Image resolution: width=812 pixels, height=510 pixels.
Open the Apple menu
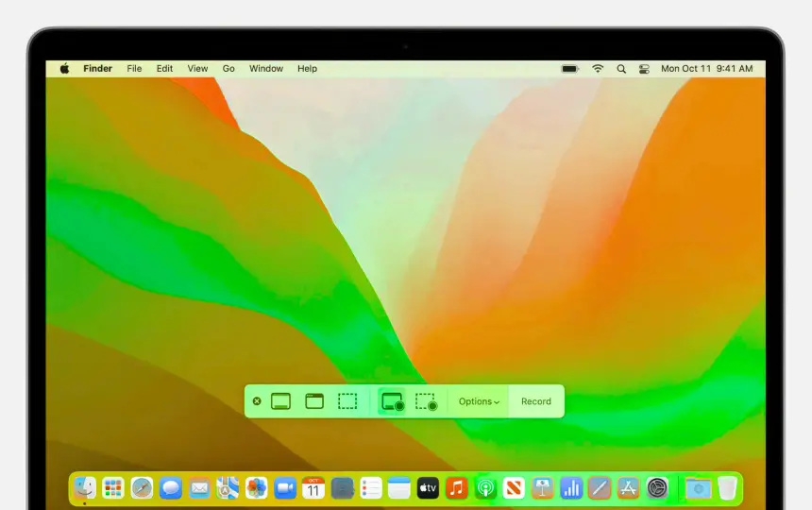click(x=65, y=69)
